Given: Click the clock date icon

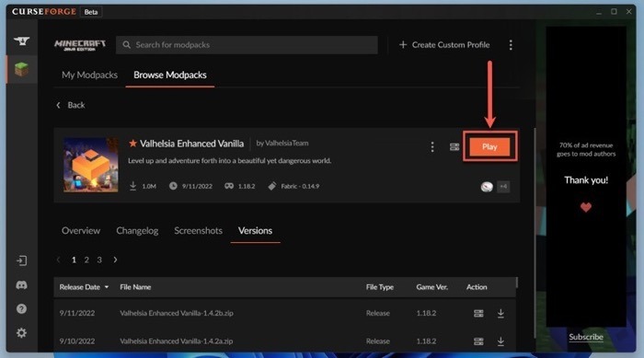Looking at the screenshot, I should [173, 186].
